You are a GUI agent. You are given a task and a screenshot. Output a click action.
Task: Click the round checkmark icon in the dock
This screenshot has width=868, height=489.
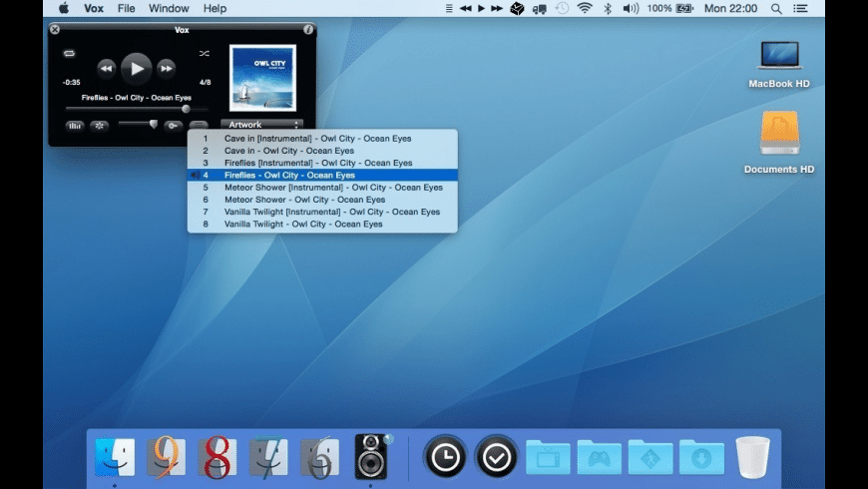coord(496,457)
